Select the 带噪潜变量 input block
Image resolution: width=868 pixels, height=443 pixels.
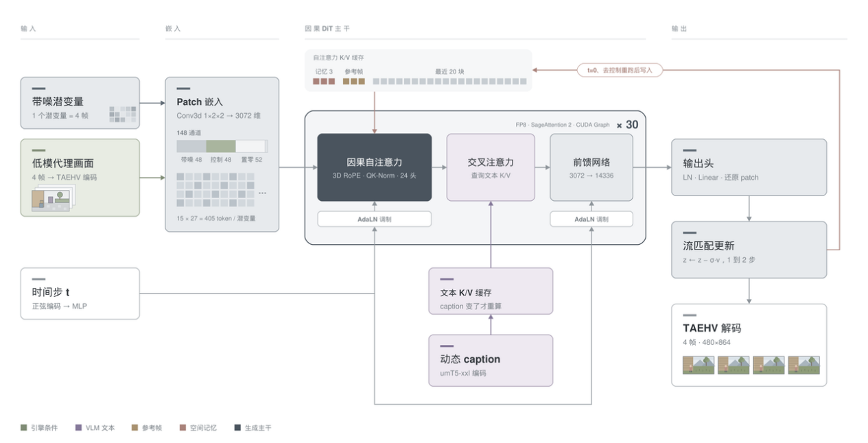pos(80,103)
